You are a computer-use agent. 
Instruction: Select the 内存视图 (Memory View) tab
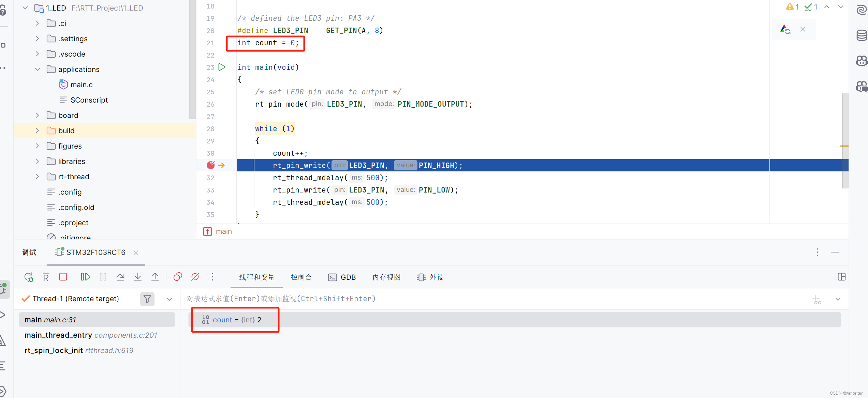point(387,277)
